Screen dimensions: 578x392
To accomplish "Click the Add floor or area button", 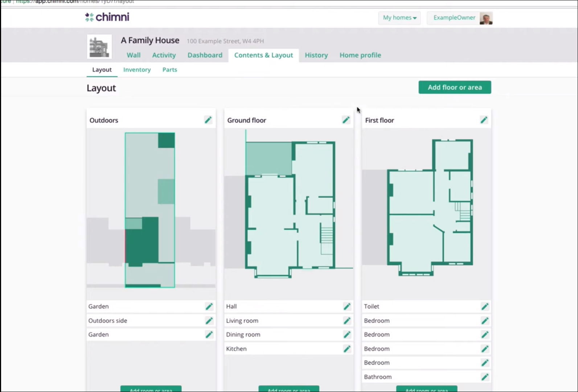I will (x=455, y=87).
